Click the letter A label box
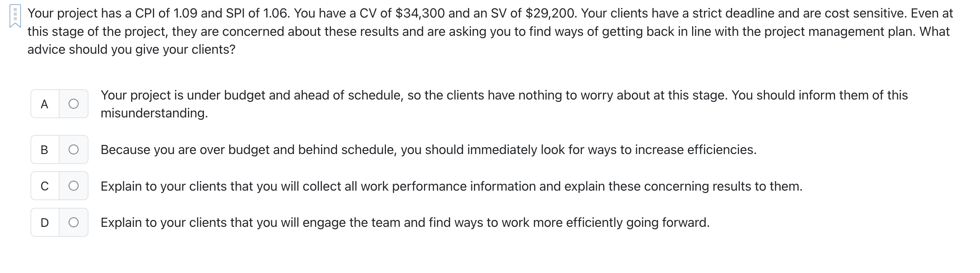Screen dimensions: 980x273 click(45, 103)
